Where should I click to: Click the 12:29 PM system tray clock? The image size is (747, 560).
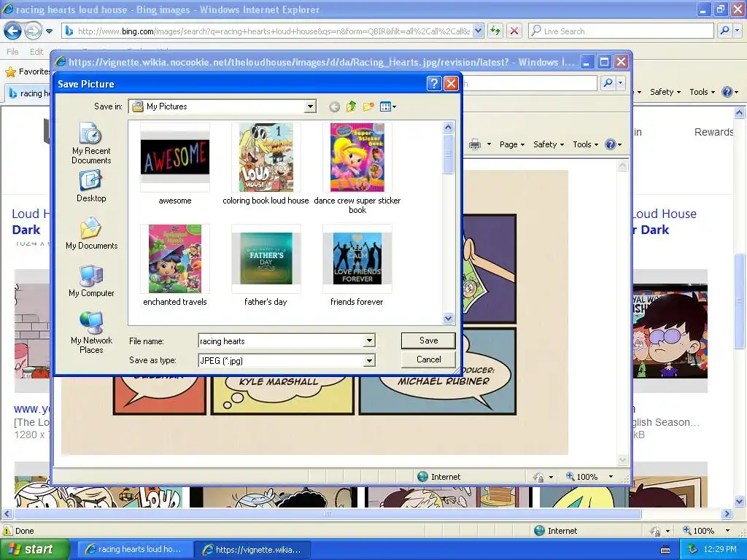pyautogui.click(x=720, y=549)
